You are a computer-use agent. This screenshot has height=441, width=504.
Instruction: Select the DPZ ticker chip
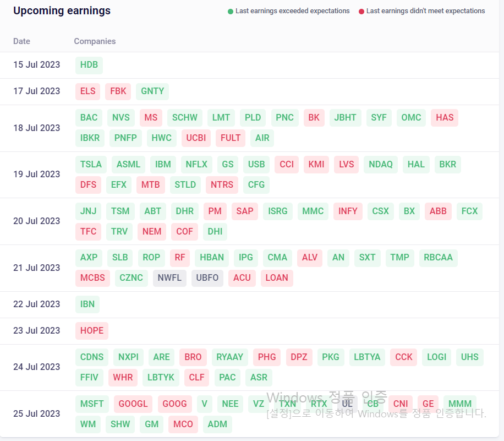click(x=299, y=357)
